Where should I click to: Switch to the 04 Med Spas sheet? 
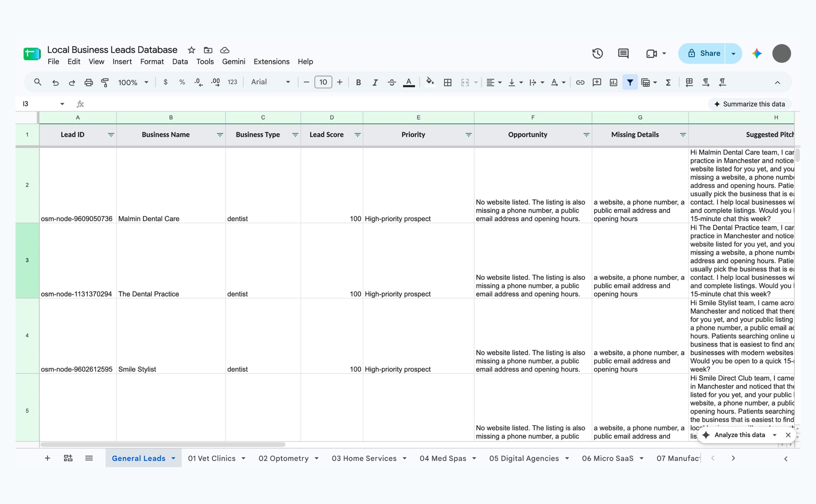tap(443, 458)
